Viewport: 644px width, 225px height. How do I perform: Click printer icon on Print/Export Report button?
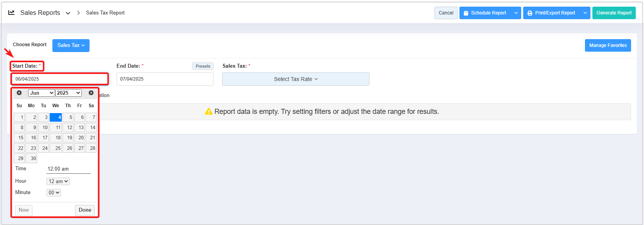(x=530, y=13)
